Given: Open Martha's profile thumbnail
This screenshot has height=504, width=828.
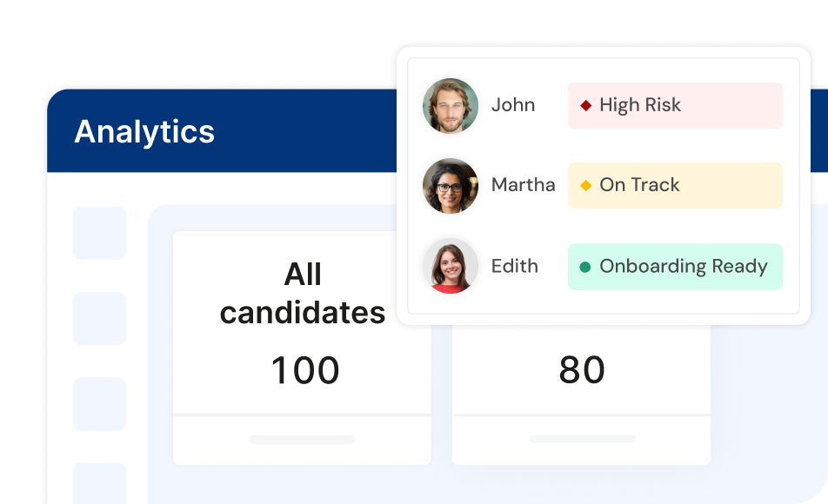Looking at the screenshot, I should 450,186.
